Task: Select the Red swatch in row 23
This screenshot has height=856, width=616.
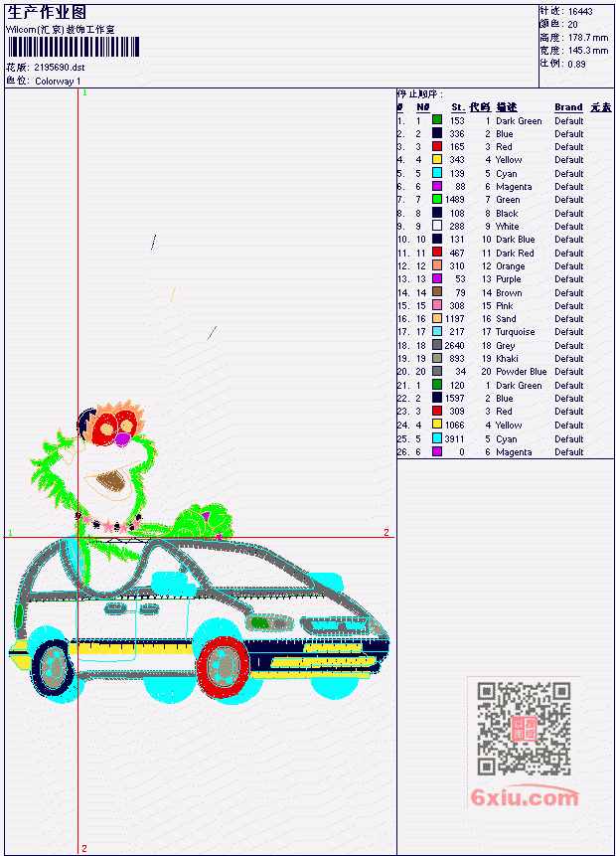Action: point(437,412)
